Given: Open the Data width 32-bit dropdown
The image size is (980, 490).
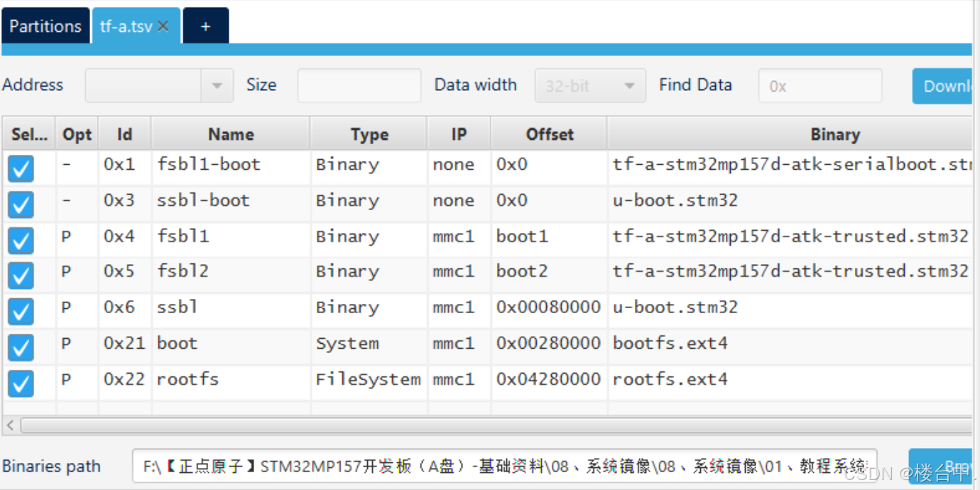Looking at the screenshot, I should (x=590, y=86).
